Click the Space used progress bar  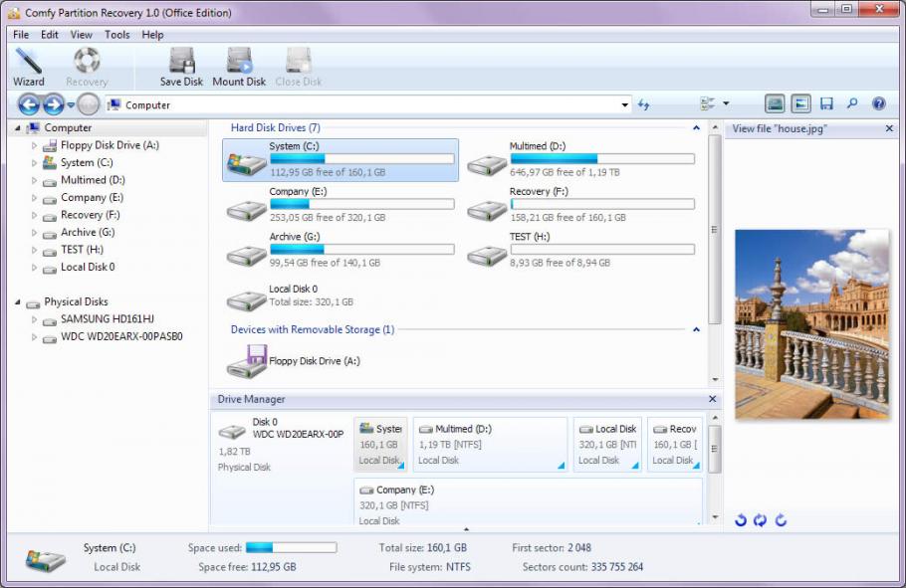point(293,545)
